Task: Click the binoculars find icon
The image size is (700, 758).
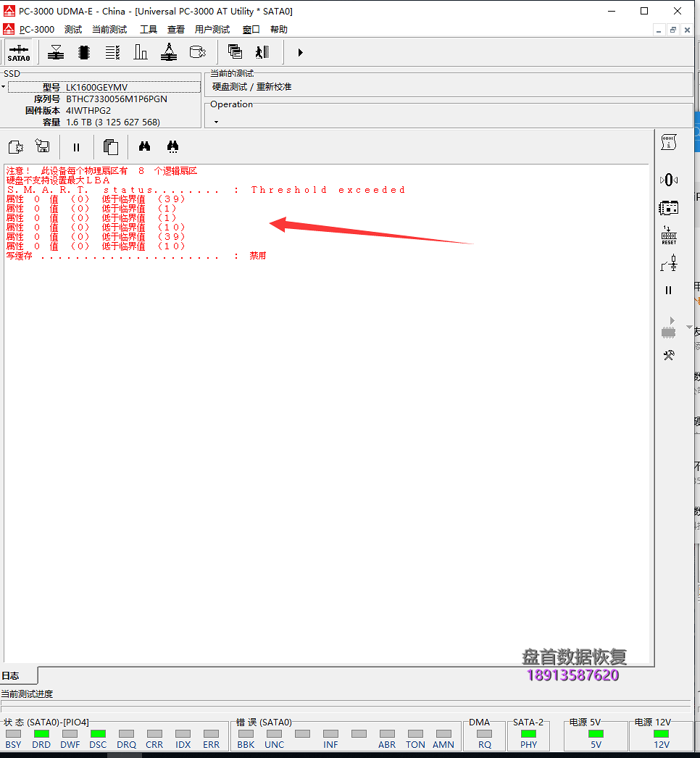Action: pyautogui.click(x=144, y=147)
